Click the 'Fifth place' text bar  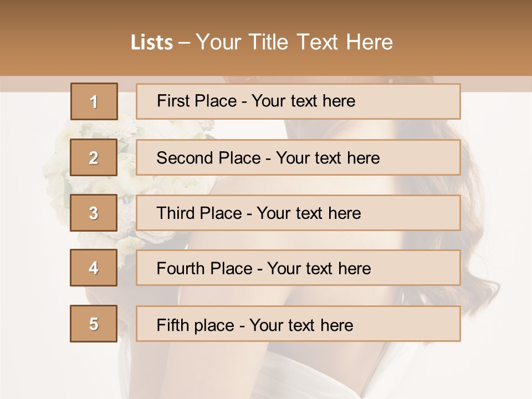pyautogui.click(x=298, y=324)
